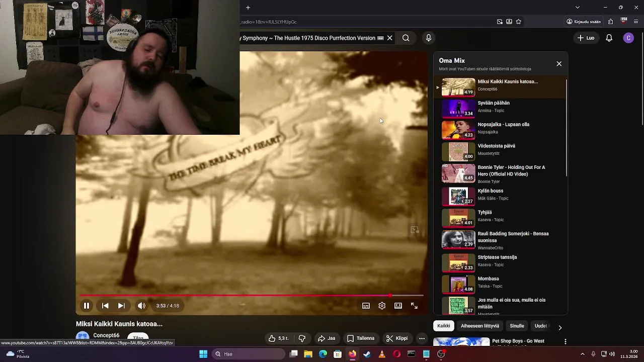Viewport: 644px width, 362px height.
Task: Switch to theater mode
Action: (x=398, y=306)
